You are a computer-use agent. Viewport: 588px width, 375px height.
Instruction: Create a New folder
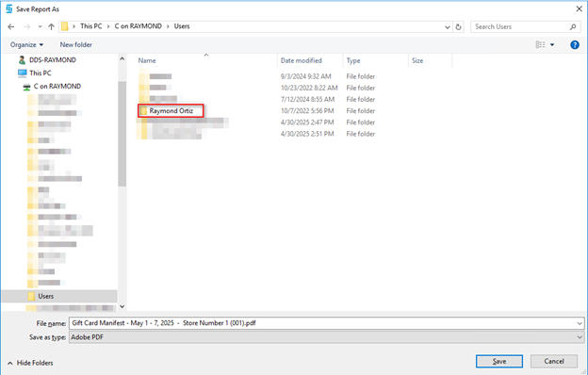click(75, 44)
